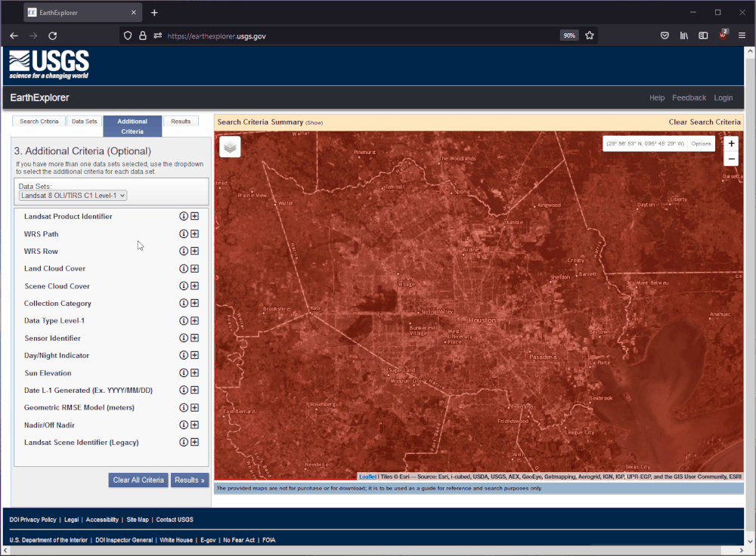Click the Results » button
Screen dimensions: 756x556
click(x=189, y=480)
